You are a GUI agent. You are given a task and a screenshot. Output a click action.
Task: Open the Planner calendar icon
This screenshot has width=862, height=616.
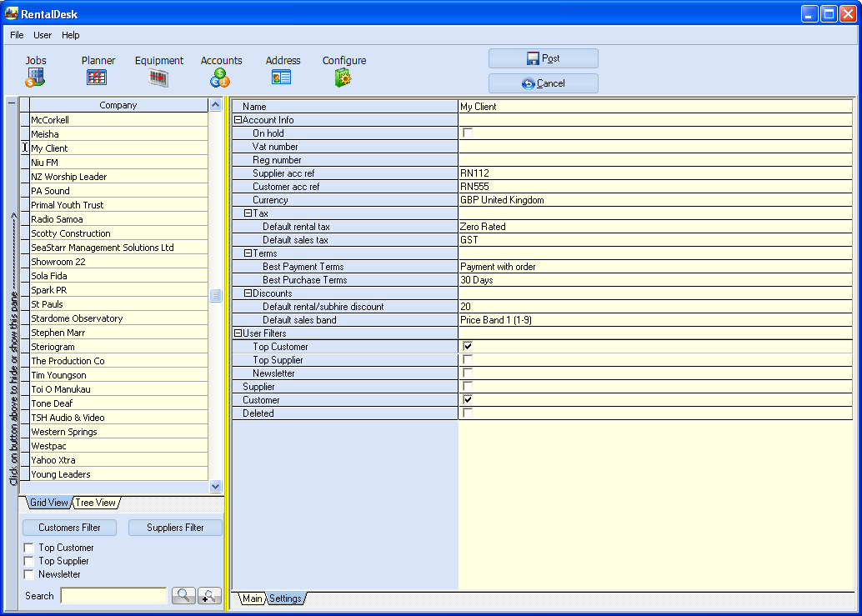pos(97,78)
